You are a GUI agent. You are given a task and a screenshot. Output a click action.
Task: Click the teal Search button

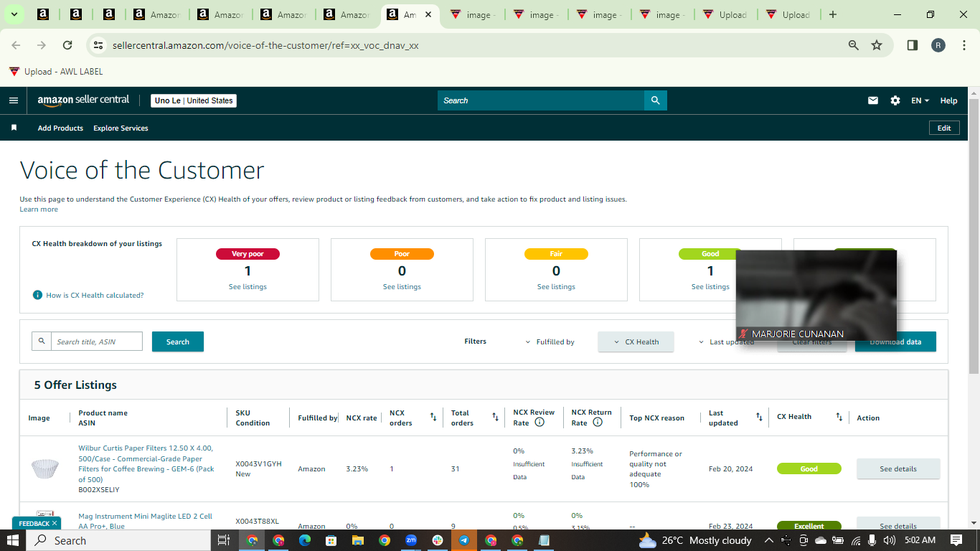click(x=178, y=342)
